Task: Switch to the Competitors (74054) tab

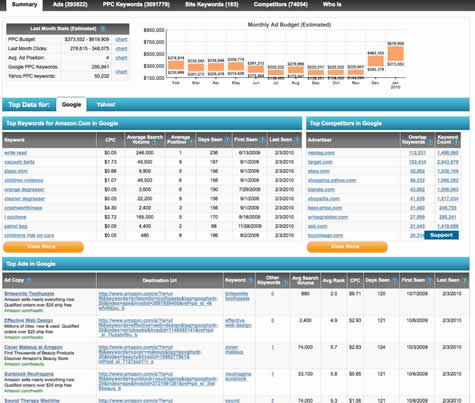Action: click(281, 5)
